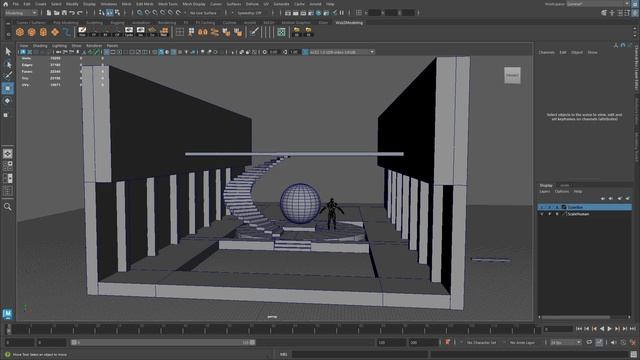Click the current frame input field
640x360 pixels.
[558, 329]
